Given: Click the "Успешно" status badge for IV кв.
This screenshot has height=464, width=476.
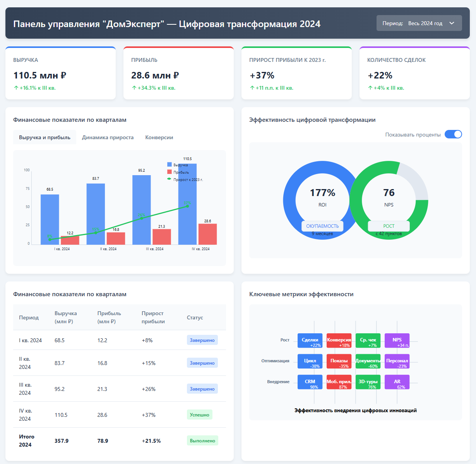Looking at the screenshot, I should [200, 415].
